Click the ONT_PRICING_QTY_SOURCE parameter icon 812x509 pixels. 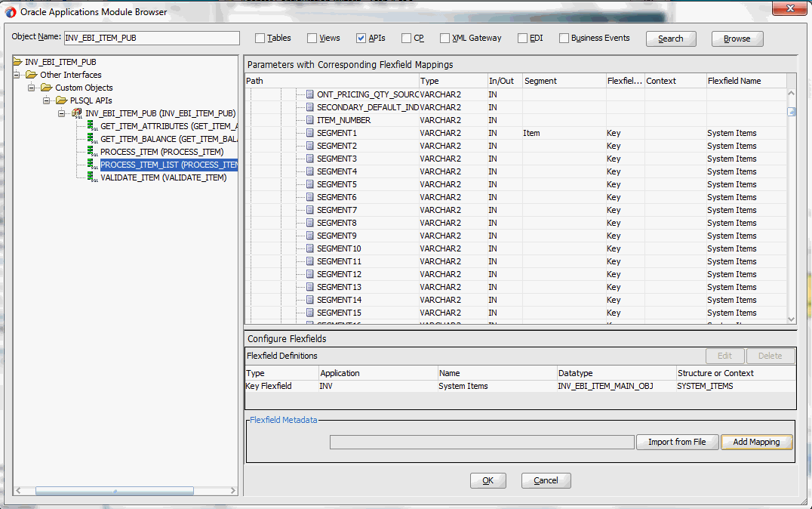[309, 94]
